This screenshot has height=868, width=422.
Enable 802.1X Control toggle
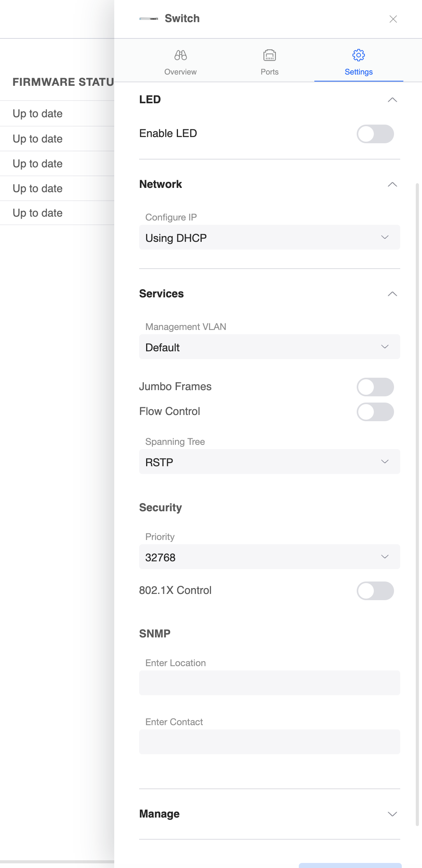[x=375, y=591]
